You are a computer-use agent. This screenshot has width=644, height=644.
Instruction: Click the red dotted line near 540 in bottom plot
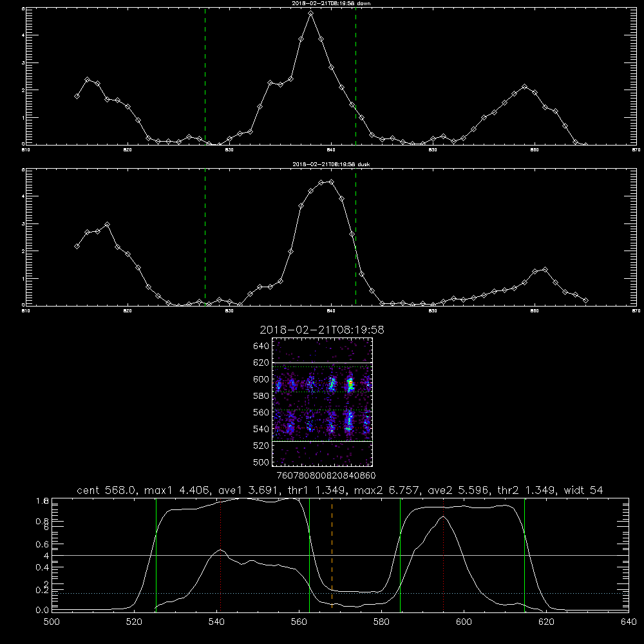click(220, 554)
